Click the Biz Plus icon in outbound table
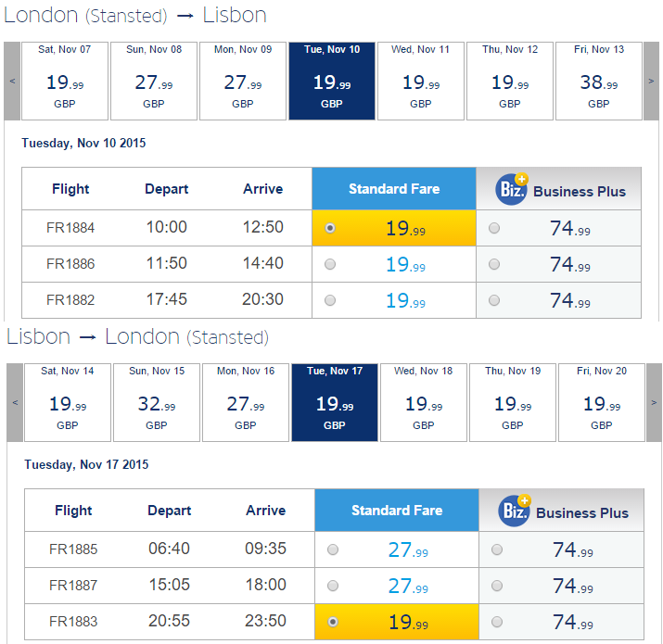Image resolution: width=663 pixels, height=644 pixels. pyautogui.click(x=512, y=189)
